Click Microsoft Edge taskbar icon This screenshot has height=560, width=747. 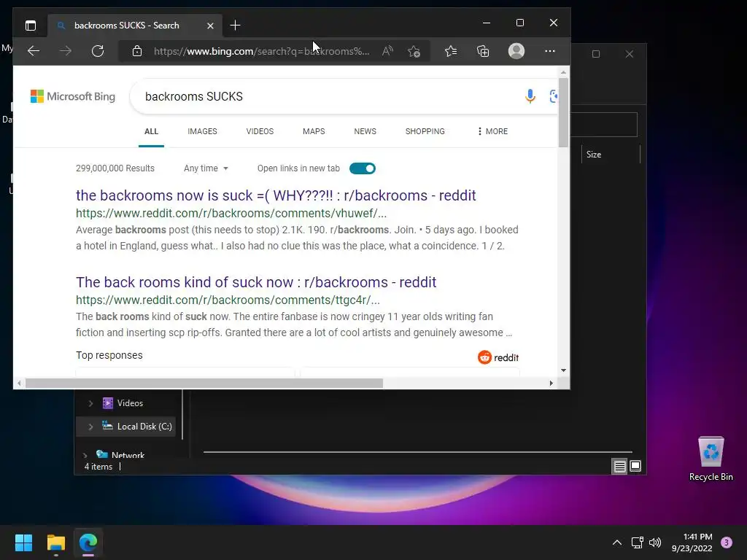88,542
